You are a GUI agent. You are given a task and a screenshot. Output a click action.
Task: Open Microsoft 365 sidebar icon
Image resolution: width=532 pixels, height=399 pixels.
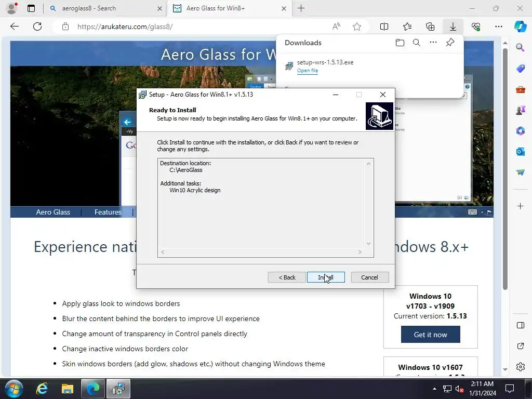tap(520, 130)
